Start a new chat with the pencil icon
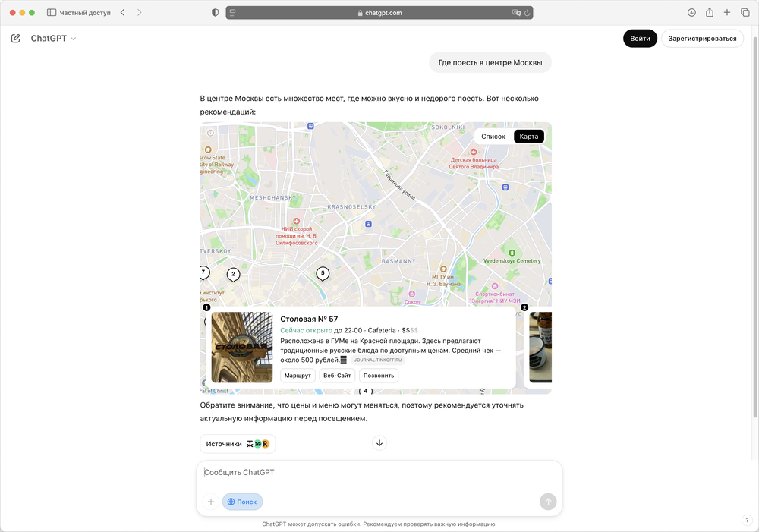Viewport: 759px width, 532px height. coord(15,38)
